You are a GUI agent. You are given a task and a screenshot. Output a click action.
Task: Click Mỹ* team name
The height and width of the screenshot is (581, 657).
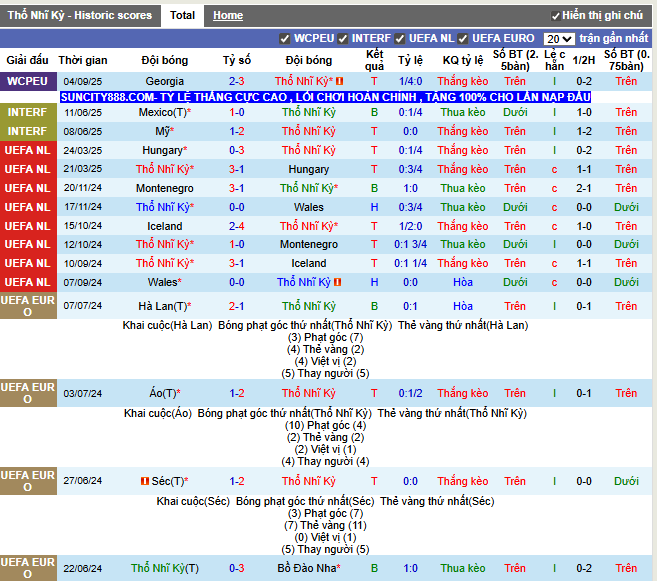165,132
